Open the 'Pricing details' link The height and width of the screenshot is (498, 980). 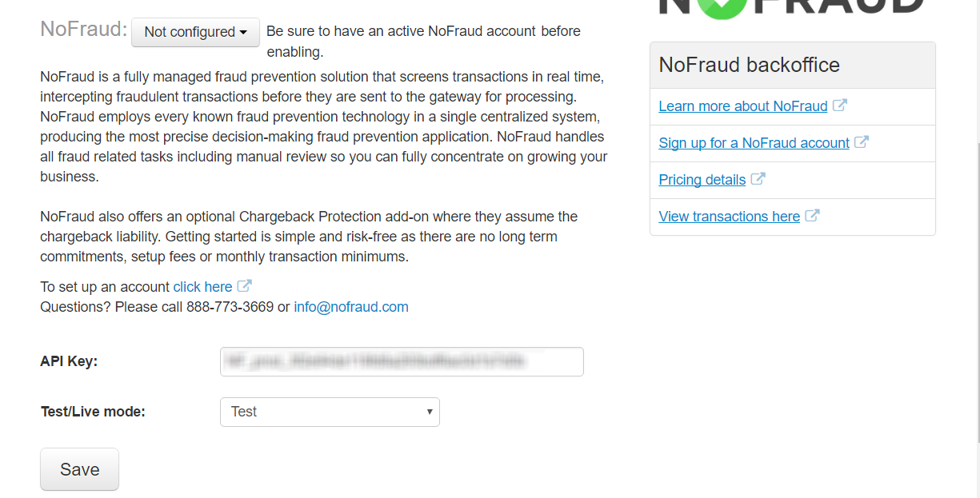click(x=702, y=180)
